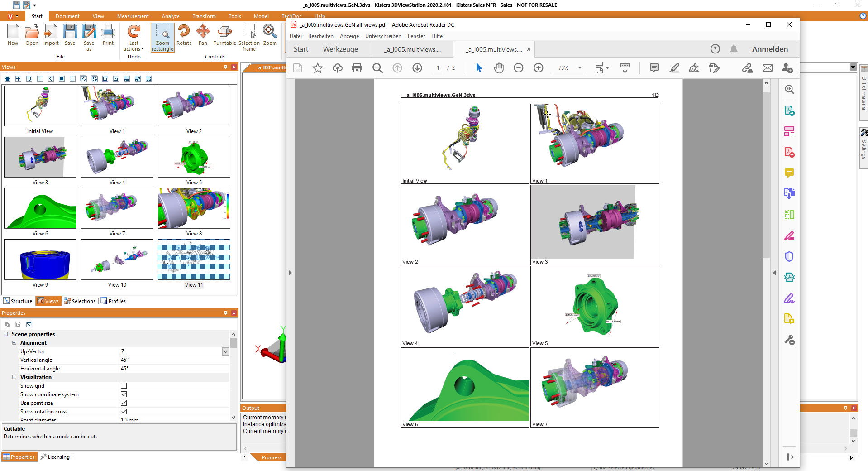The width and height of the screenshot is (868, 471).
Task: Collapse the Scene properties section
Action: [x=6, y=334]
